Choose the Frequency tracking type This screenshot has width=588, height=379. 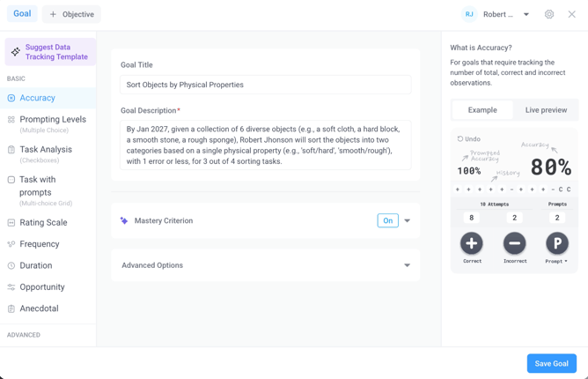tap(40, 244)
